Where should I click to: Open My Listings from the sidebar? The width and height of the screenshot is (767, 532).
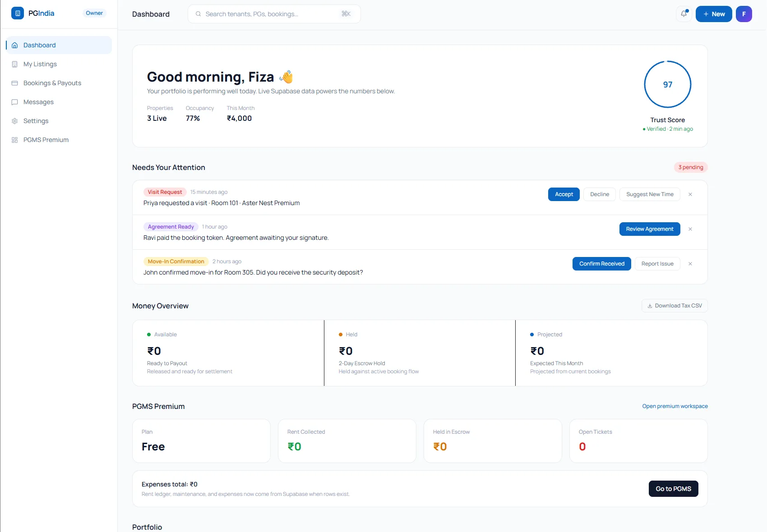[x=59, y=64]
